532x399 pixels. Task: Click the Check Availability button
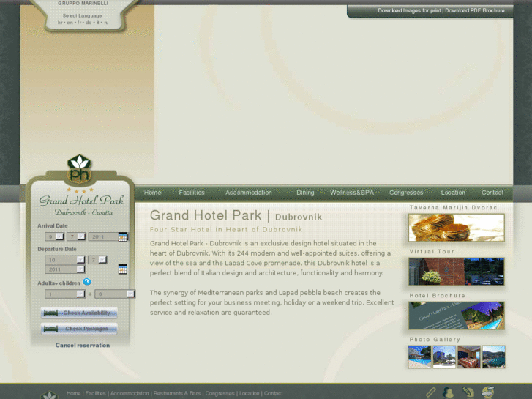(x=79, y=313)
